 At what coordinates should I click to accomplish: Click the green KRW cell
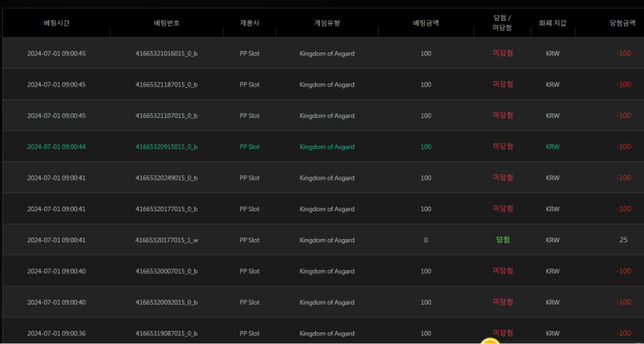tap(552, 147)
